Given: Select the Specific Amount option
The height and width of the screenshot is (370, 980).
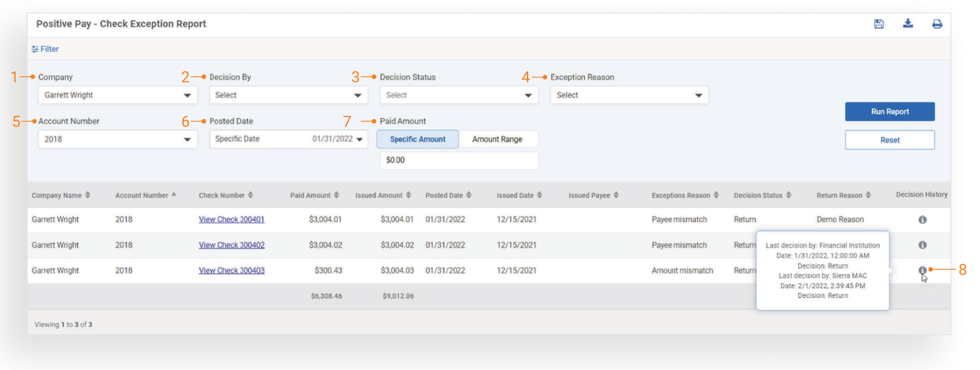Looking at the screenshot, I should pyautogui.click(x=418, y=139).
